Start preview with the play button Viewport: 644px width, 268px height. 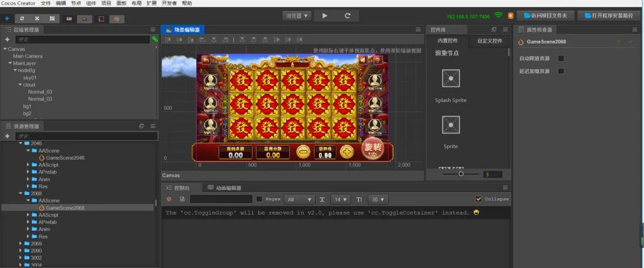(325, 16)
